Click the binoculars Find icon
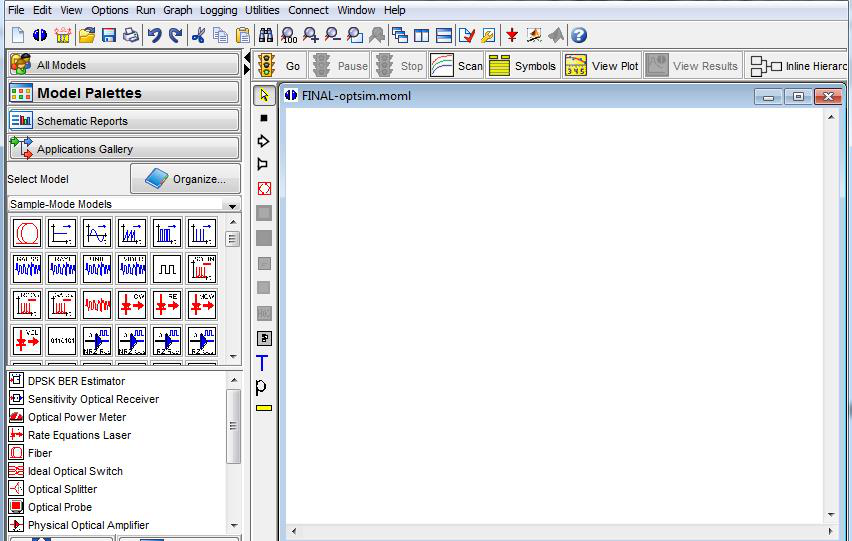Image resolution: width=852 pixels, height=541 pixels. click(266, 35)
